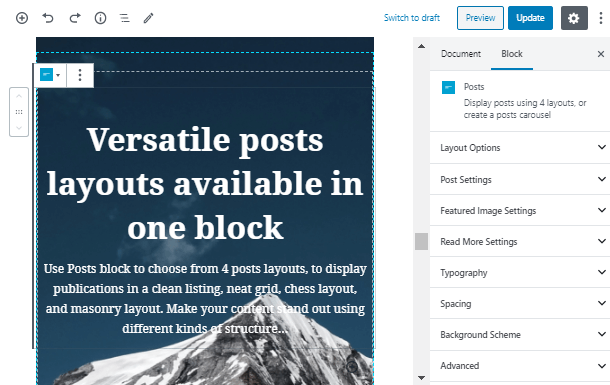This screenshot has height=385, width=610.
Task: Change block type via Posts block icon
Action: pos(50,75)
